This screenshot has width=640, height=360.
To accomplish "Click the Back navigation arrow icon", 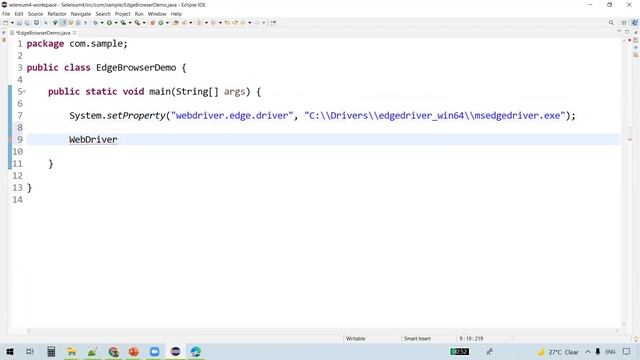I will pyautogui.click(x=242, y=23).
